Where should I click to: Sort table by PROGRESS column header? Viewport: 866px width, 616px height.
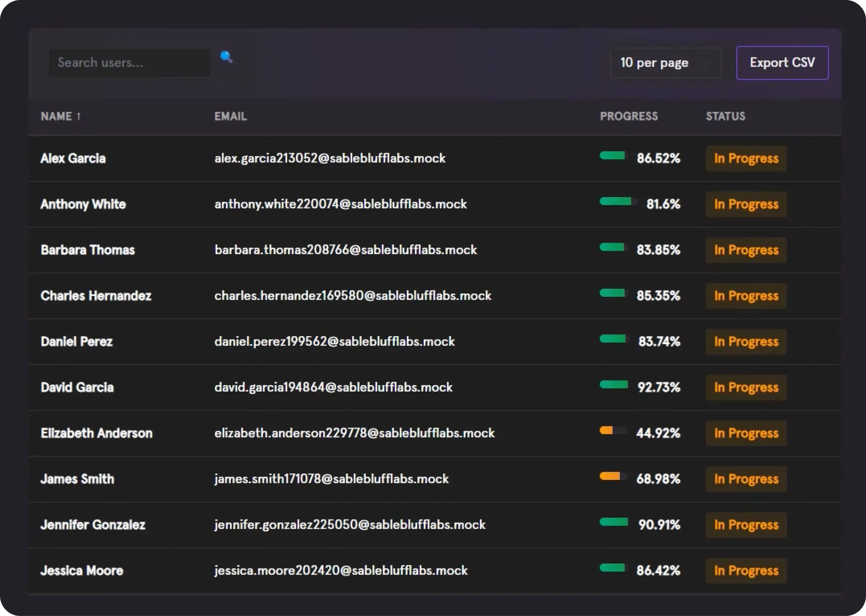point(628,116)
